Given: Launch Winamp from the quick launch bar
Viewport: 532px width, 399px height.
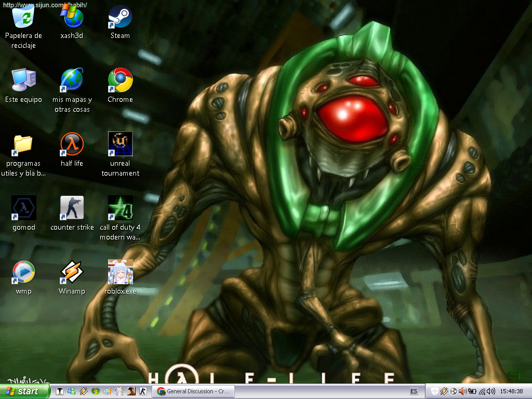Looking at the screenshot, I should point(83,391).
